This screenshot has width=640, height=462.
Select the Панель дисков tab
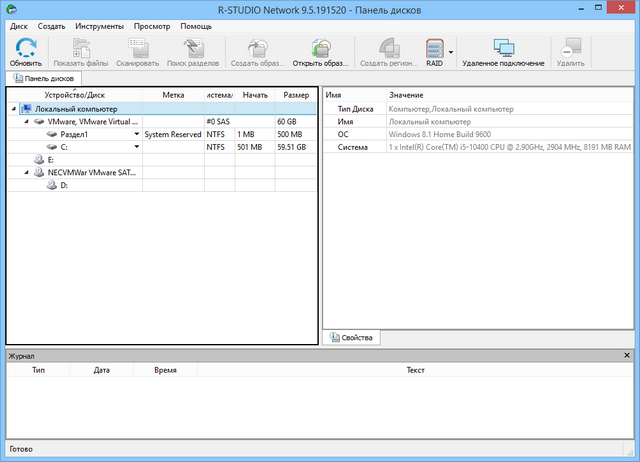coord(44,78)
